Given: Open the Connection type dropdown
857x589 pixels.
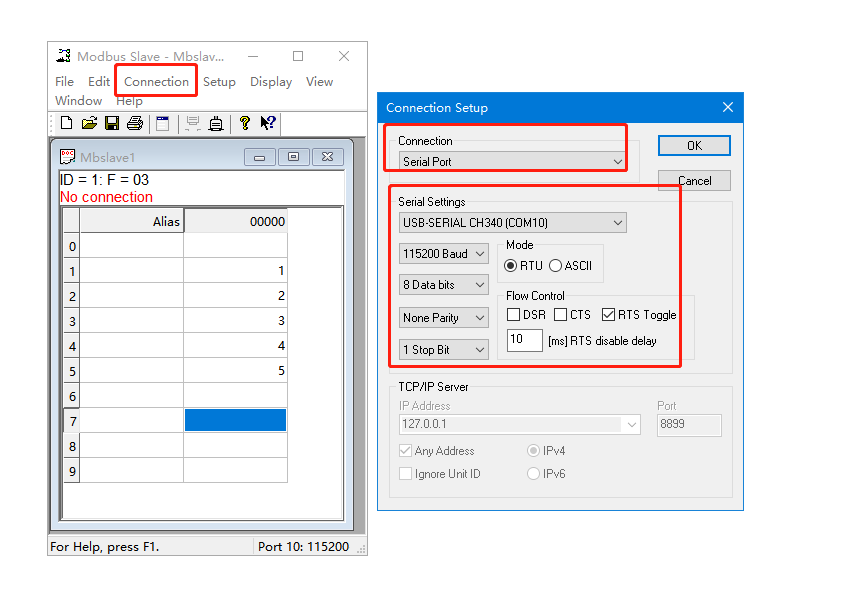Looking at the screenshot, I should [512, 161].
